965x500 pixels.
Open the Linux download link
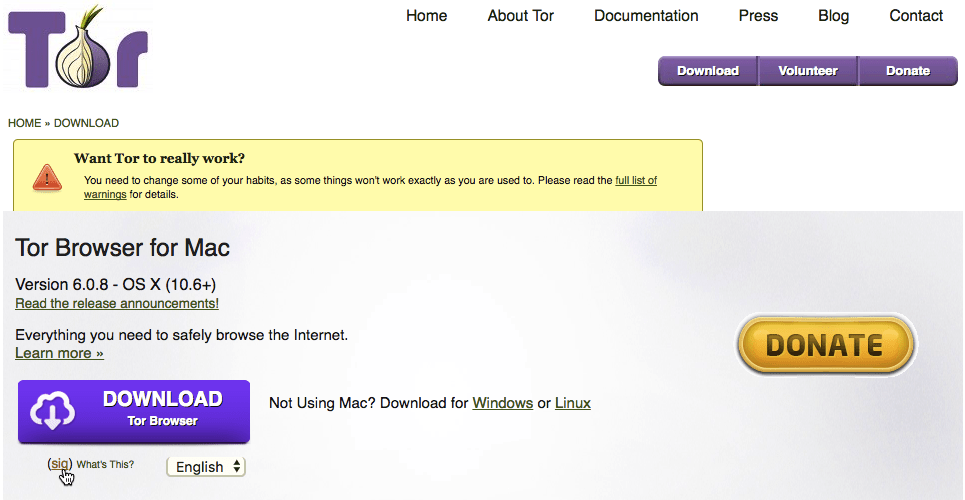pyautogui.click(x=573, y=403)
